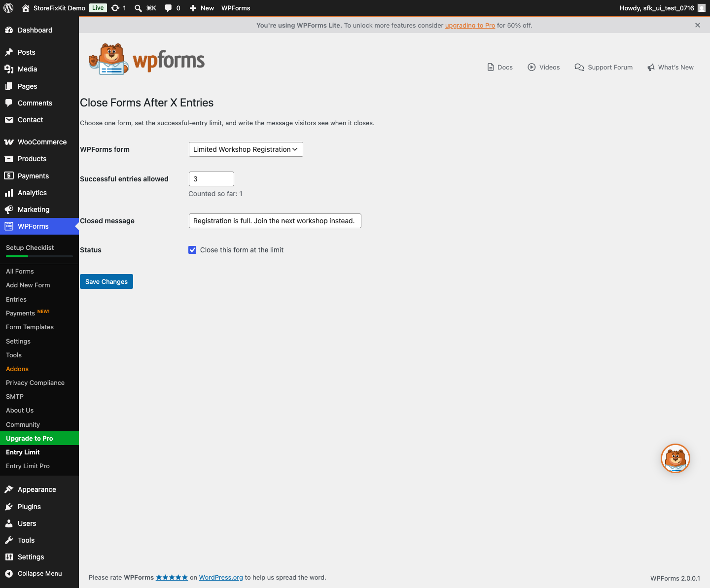The height and width of the screenshot is (588, 710).
Task: Open Entries submenu item
Action: point(16,299)
